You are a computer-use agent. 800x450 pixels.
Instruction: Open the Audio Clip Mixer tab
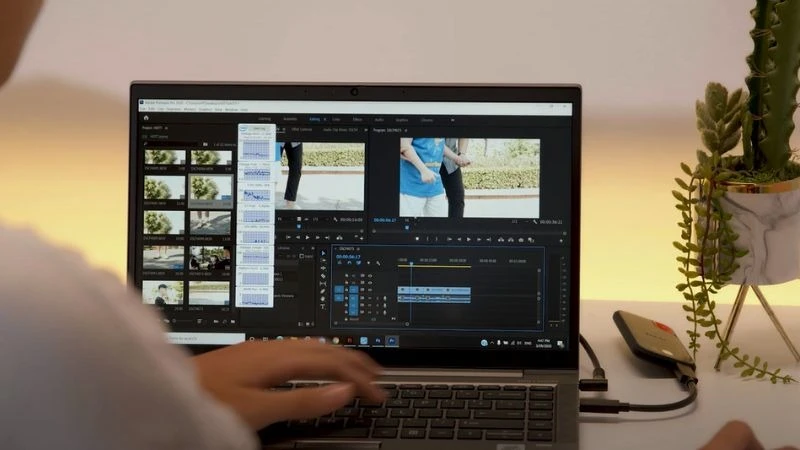pyautogui.click(x=340, y=130)
